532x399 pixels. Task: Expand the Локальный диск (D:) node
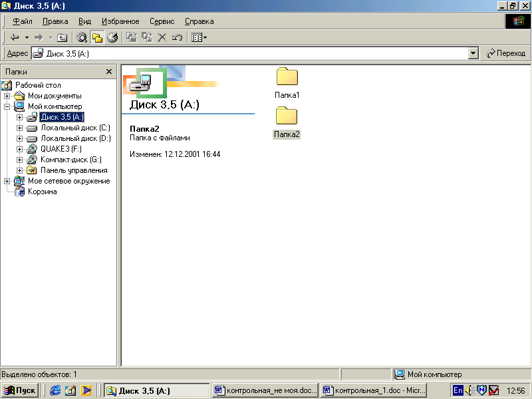tap(19, 139)
